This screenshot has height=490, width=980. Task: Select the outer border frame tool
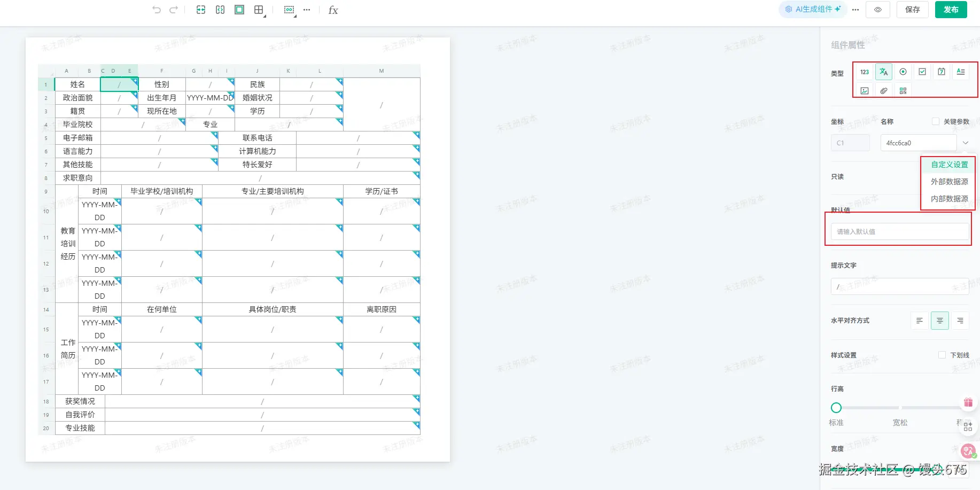(239, 10)
